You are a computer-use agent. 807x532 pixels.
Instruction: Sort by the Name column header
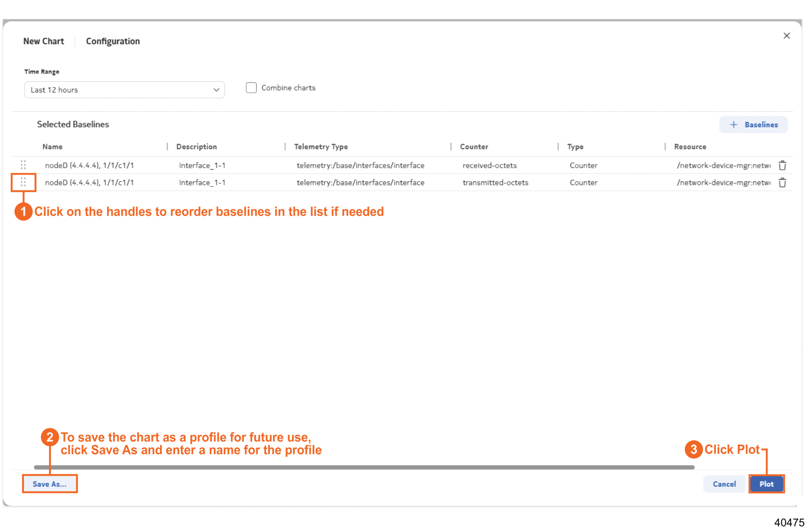(52, 147)
